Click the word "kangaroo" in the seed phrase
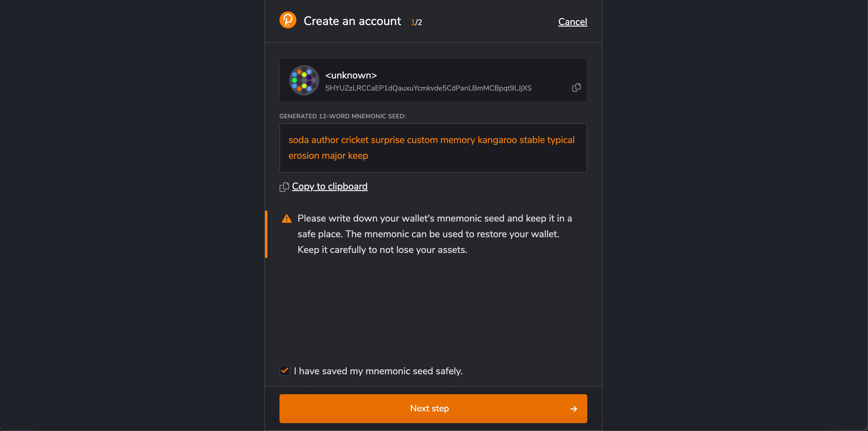The image size is (868, 431). (497, 140)
